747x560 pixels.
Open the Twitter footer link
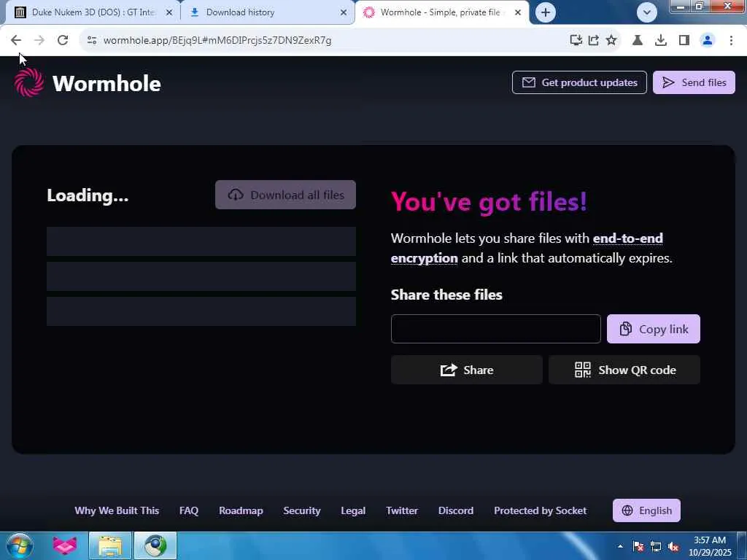pos(402,510)
